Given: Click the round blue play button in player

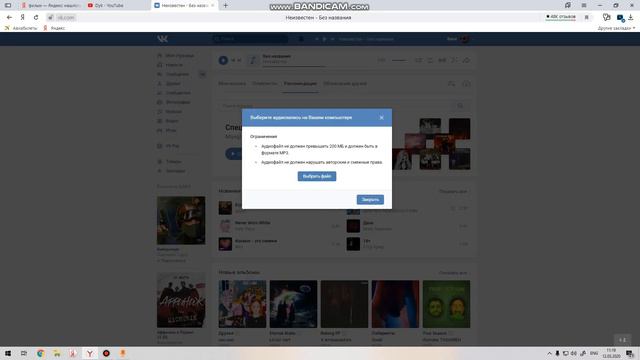Looking at the screenshot, I should tap(223, 60).
